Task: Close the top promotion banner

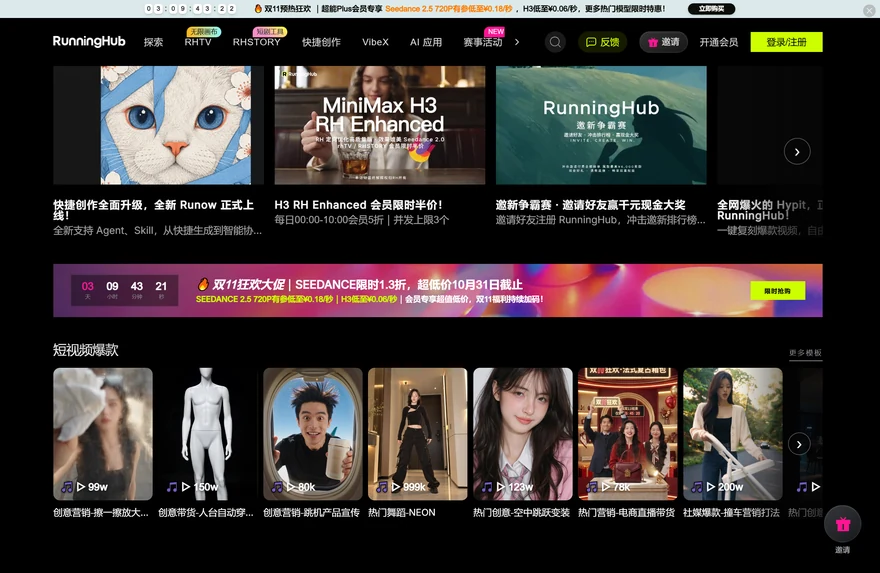Action: pos(868,10)
